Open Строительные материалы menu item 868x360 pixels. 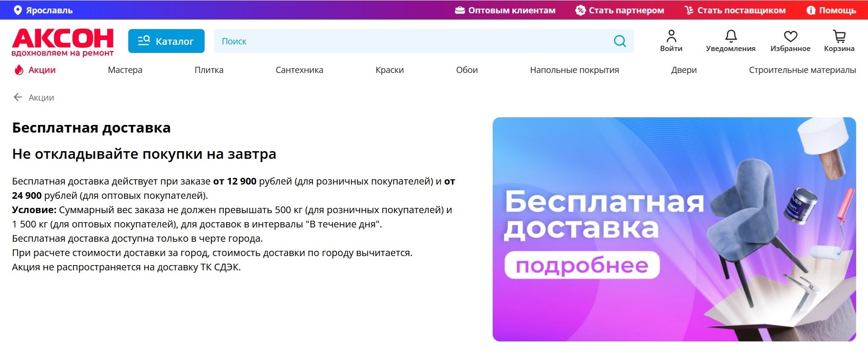802,70
